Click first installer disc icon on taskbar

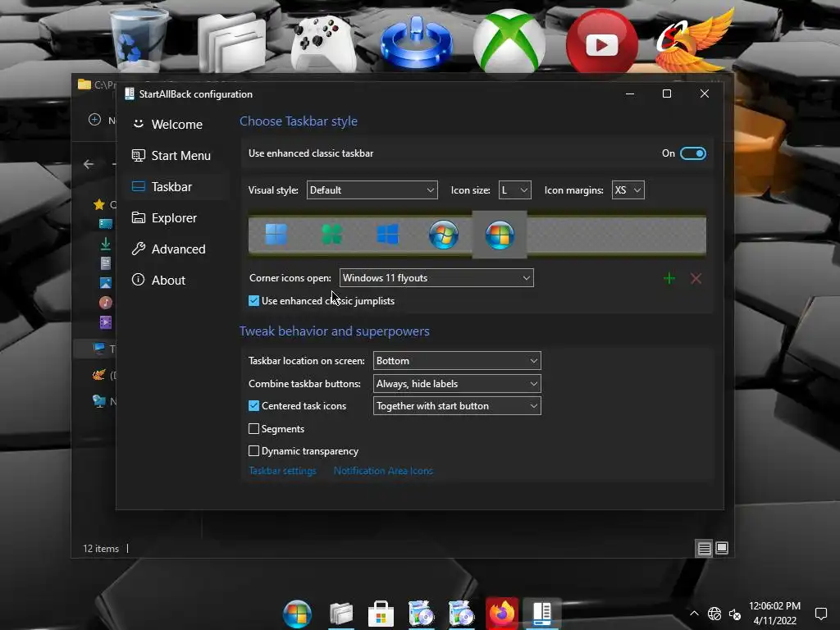point(421,614)
